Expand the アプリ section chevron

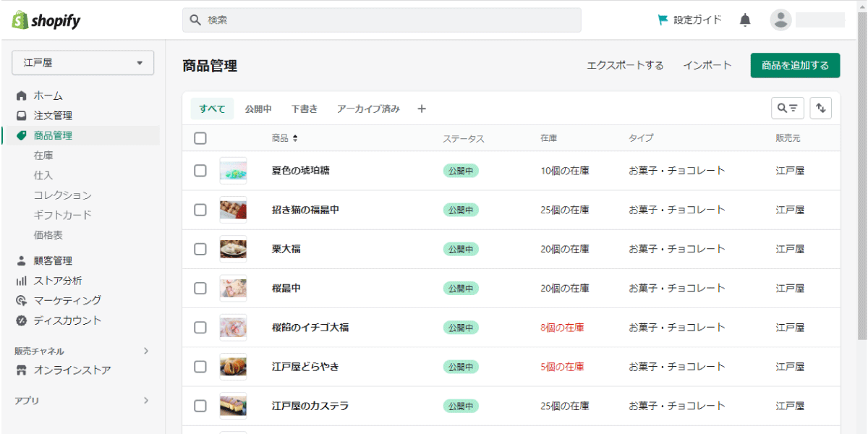[x=145, y=400]
